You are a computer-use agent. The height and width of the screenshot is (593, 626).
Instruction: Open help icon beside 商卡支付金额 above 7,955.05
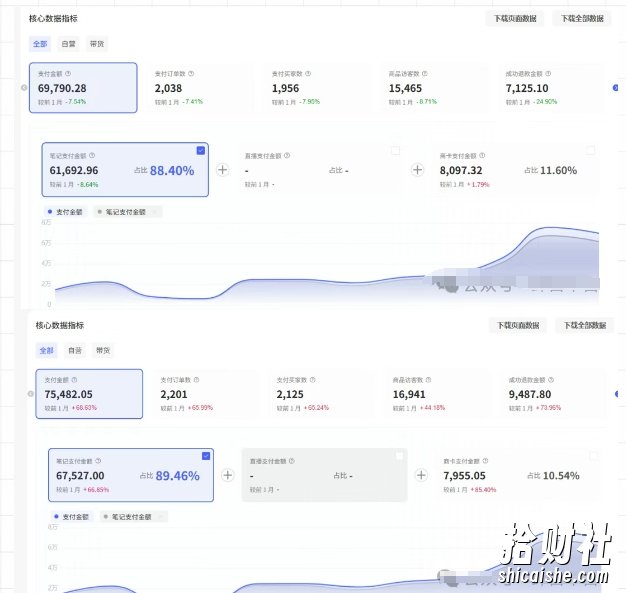[485, 461]
